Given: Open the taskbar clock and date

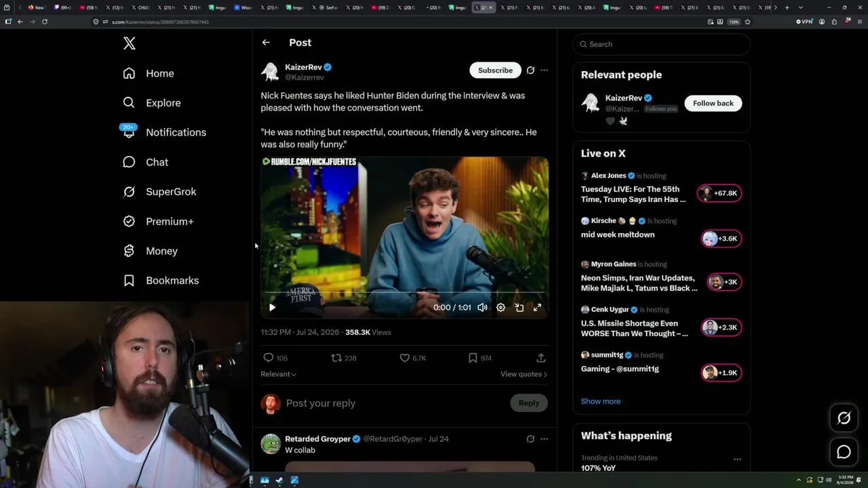Looking at the screenshot, I should (x=844, y=481).
